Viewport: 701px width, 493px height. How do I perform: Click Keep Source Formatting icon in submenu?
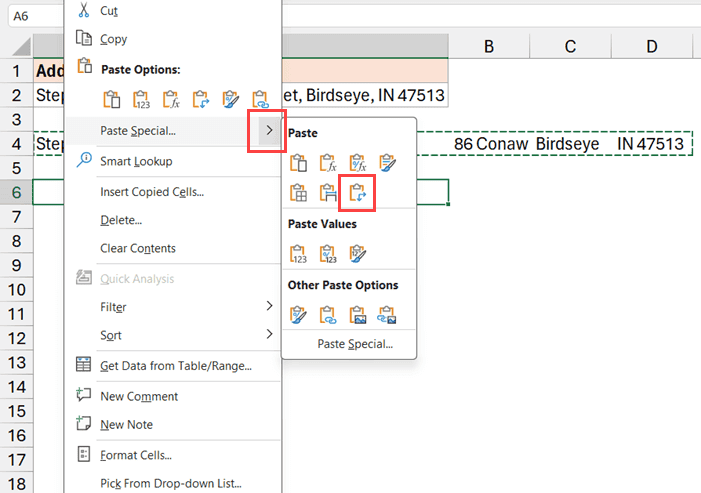pos(387,162)
